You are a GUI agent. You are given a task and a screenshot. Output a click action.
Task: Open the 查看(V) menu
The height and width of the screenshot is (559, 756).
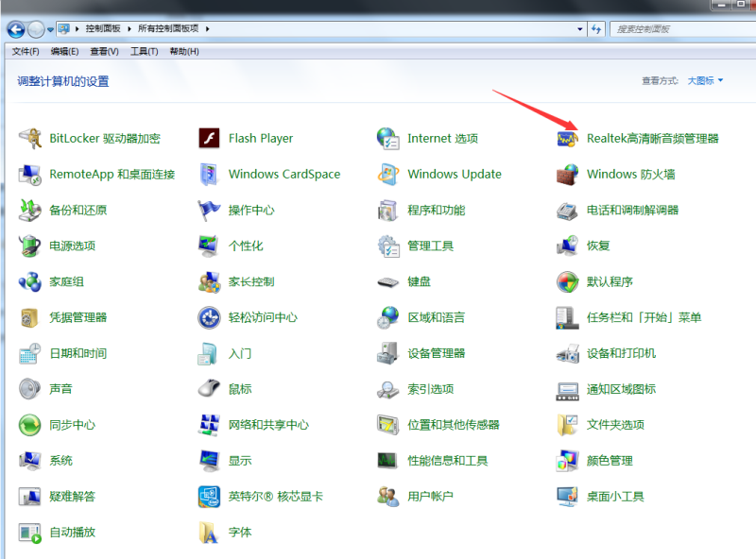[104, 51]
